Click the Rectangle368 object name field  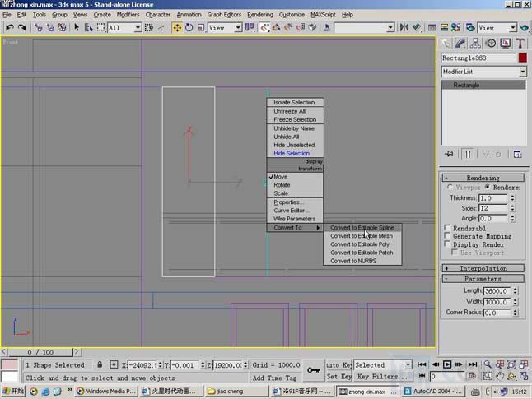point(478,58)
